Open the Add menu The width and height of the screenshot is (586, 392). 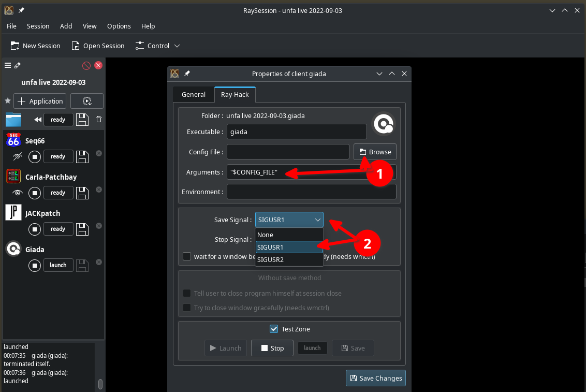tap(66, 26)
